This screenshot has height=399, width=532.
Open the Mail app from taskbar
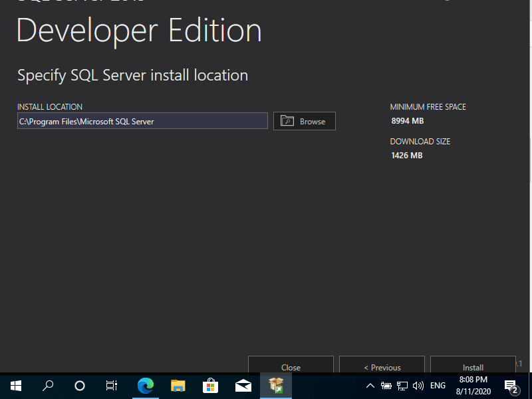[243, 386]
